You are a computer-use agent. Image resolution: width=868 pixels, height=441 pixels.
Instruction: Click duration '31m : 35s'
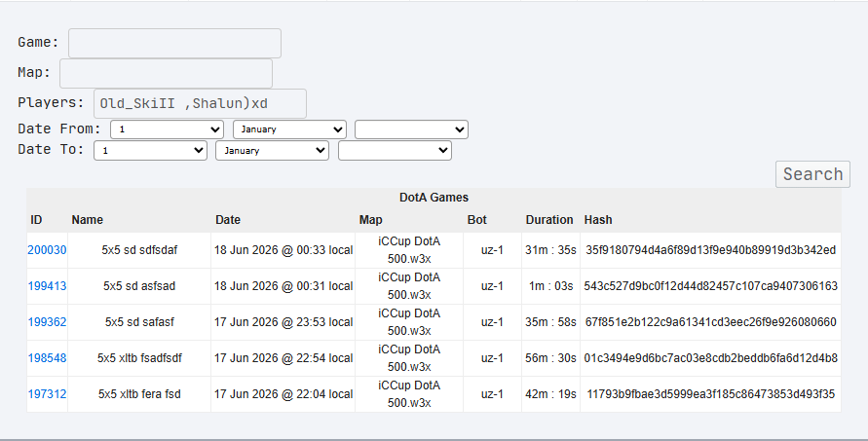tap(550, 250)
